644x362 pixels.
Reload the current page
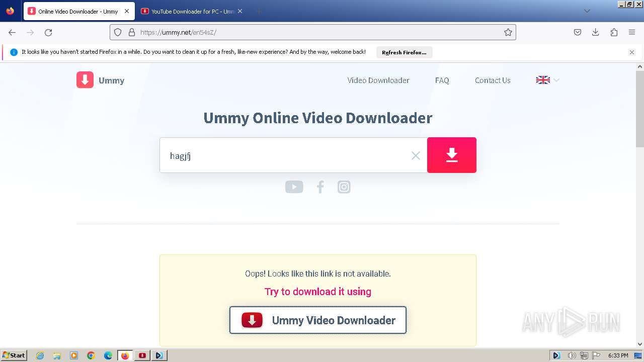[x=48, y=32]
